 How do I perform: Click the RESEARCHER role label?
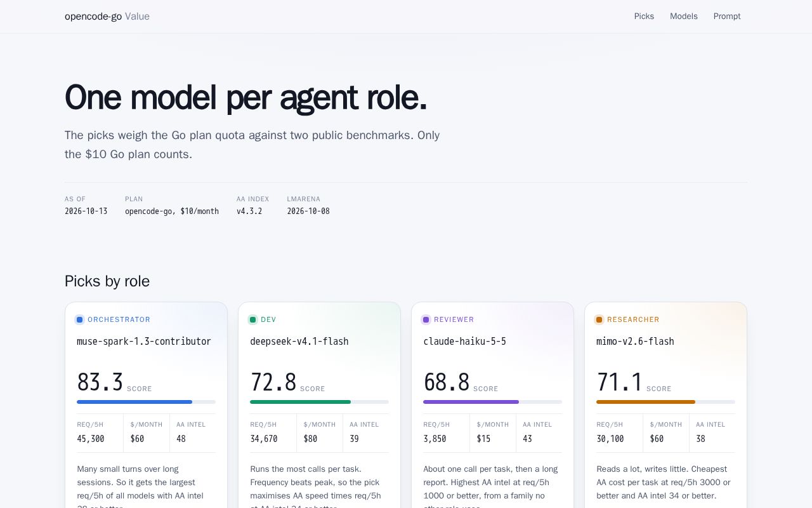coord(633,319)
